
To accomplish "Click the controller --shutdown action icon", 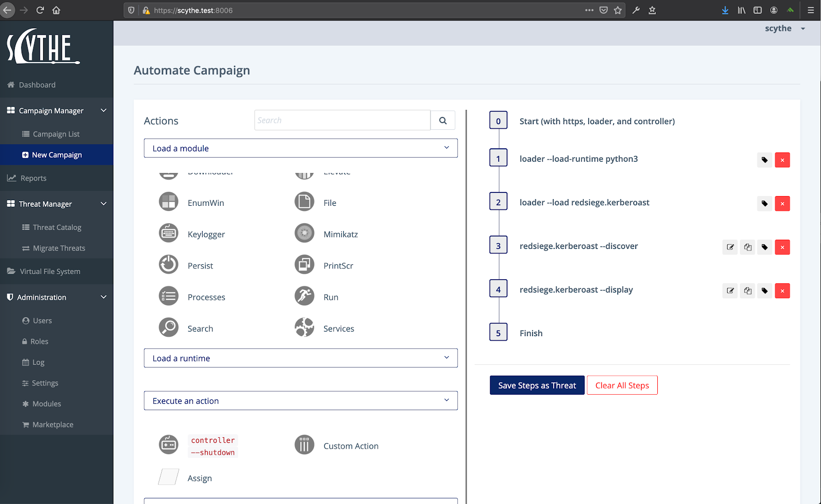I will [168, 445].
